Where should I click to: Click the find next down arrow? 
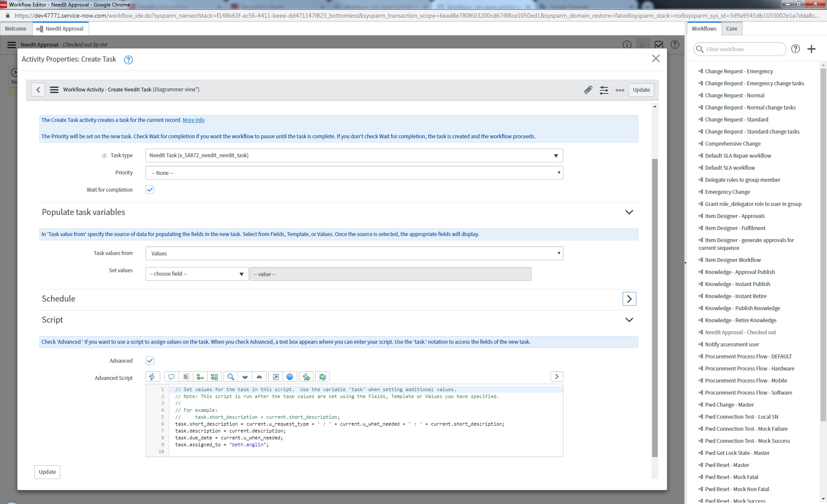pyautogui.click(x=245, y=377)
